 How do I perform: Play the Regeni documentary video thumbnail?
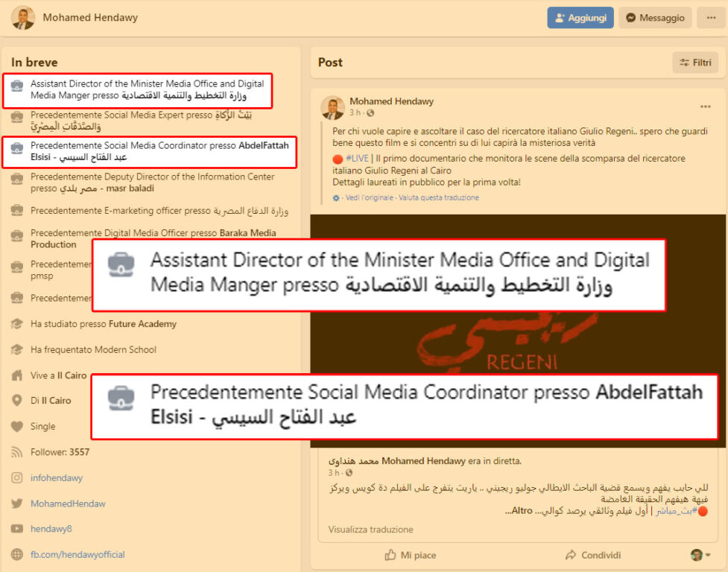518,331
